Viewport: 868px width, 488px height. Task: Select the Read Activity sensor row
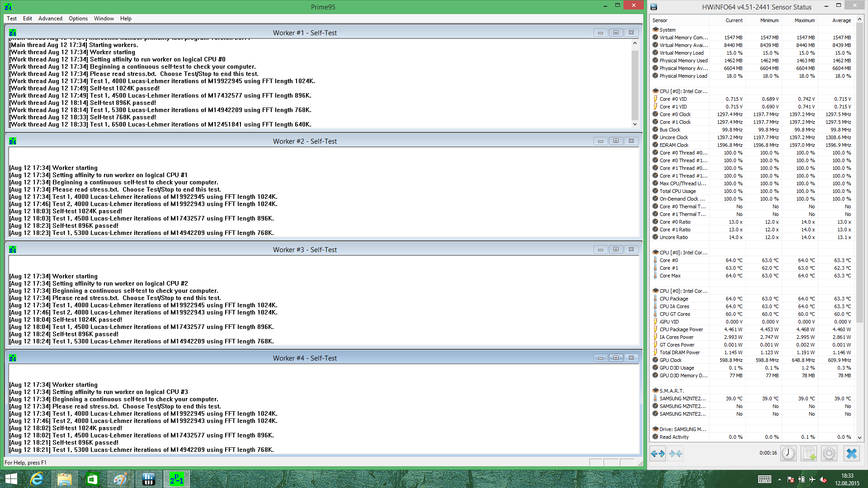[x=752, y=437]
